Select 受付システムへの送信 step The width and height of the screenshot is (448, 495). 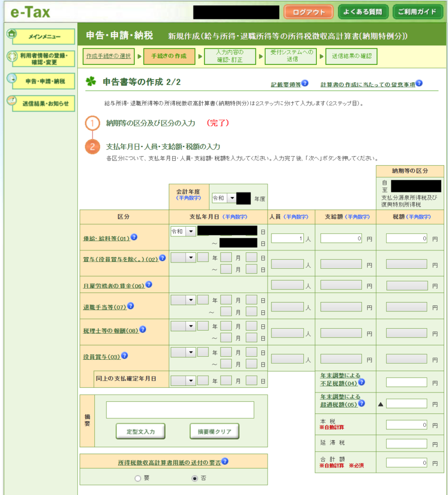pyautogui.click(x=291, y=56)
